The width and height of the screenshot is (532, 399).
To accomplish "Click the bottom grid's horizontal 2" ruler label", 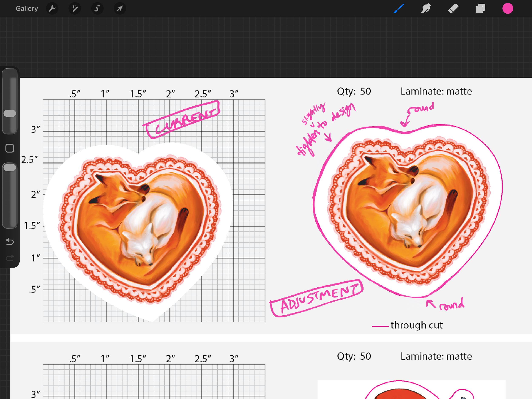I will click(x=170, y=359).
